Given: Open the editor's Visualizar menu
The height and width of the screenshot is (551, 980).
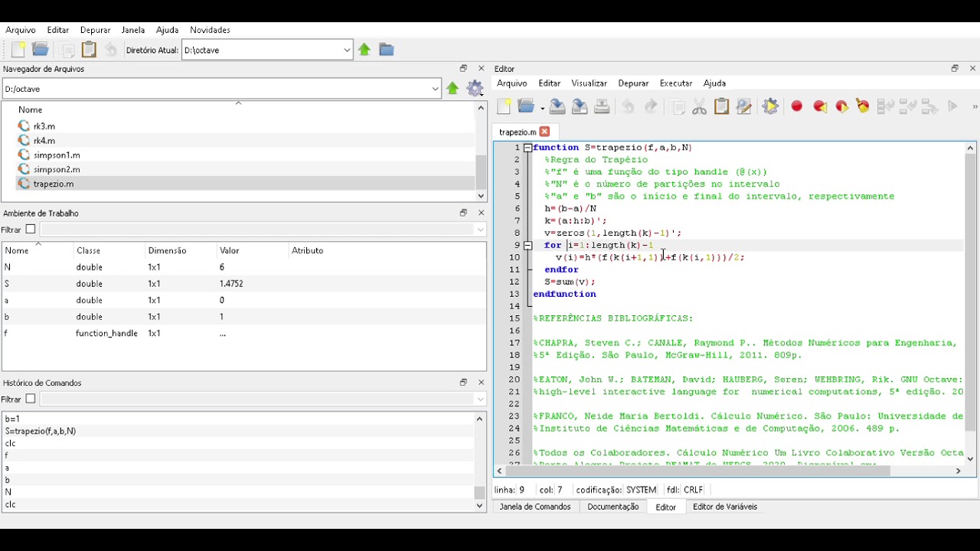Looking at the screenshot, I should click(589, 83).
